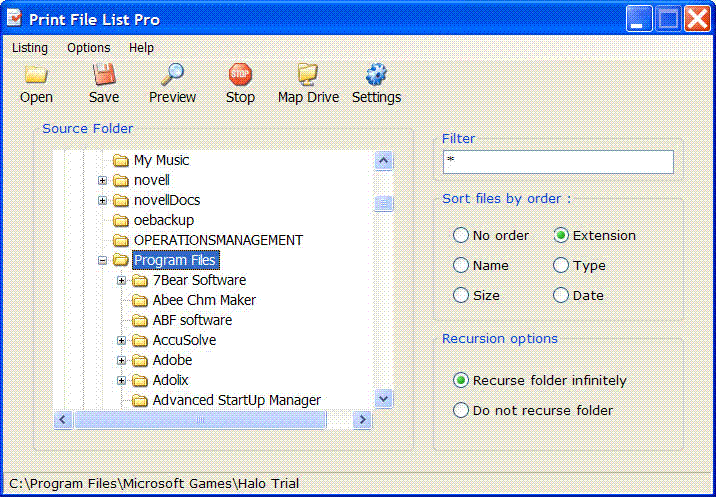Viewport: 716px width, 497px height.
Task: Minimize the Print File List Pro window
Action: [x=639, y=19]
